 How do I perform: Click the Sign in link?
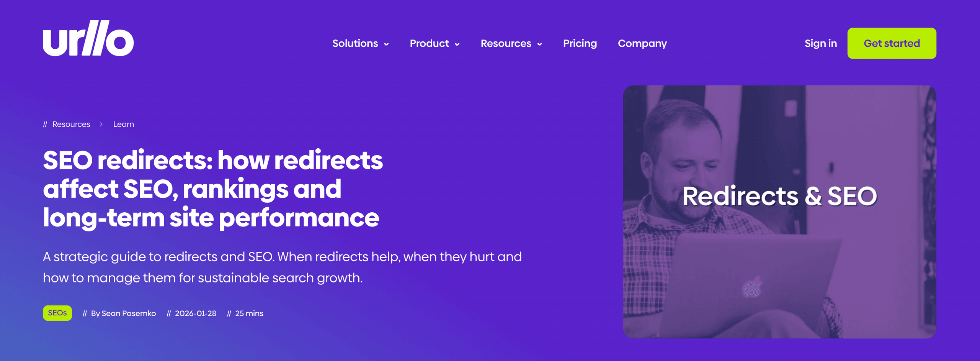pyautogui.click(x=820, y=44)
